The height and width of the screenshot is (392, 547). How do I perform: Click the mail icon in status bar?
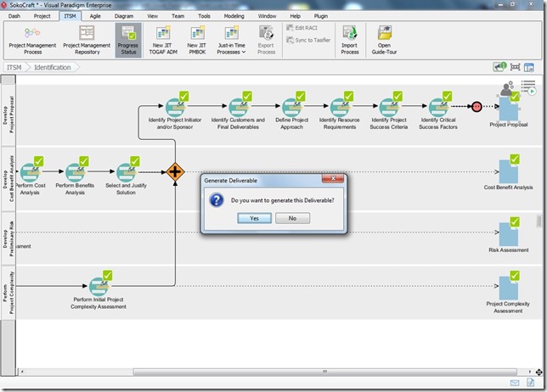(x=515, y=383)
